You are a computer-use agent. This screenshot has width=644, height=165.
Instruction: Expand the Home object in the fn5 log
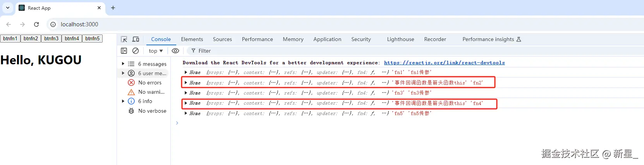[186, 113]
